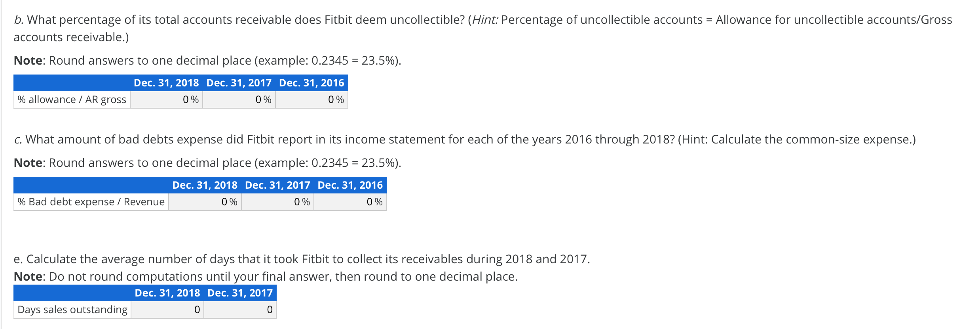980x329 pixels.
Task: Select bad debt expense field for Dec. 31, 2017
Action: click(277, 202)
